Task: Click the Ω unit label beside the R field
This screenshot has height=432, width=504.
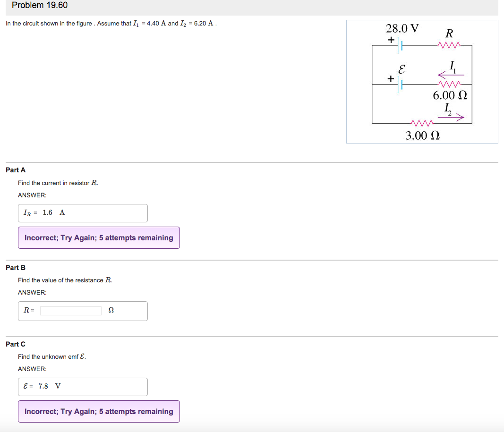Action: pos(111,311)
